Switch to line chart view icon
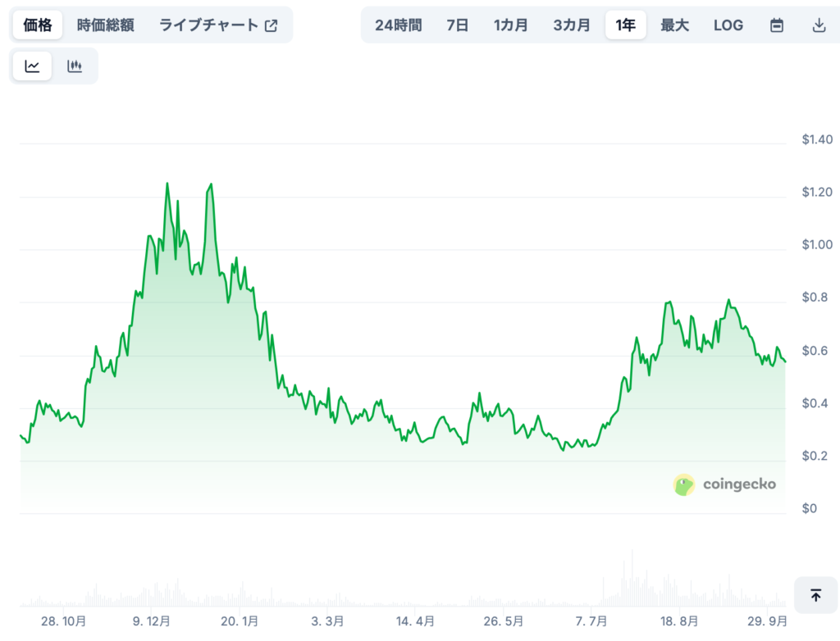This screenshot has width=840, height=641. pos(33,66)
